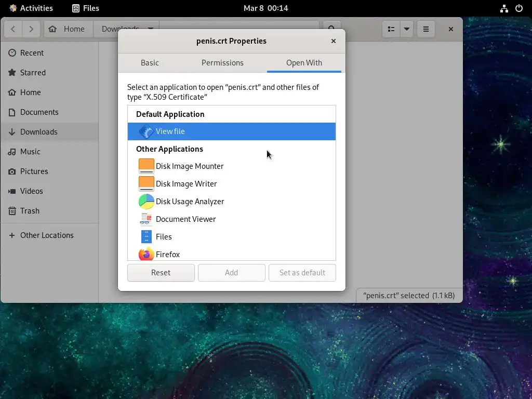532x399 pixels.
Task: Click Set as default button
Action: coord(302,273)
